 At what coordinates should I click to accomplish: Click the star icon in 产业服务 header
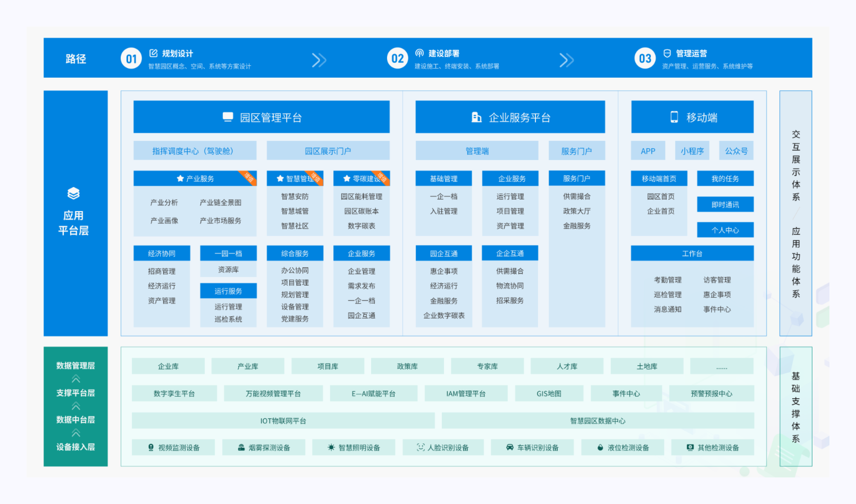click(180, 179)
